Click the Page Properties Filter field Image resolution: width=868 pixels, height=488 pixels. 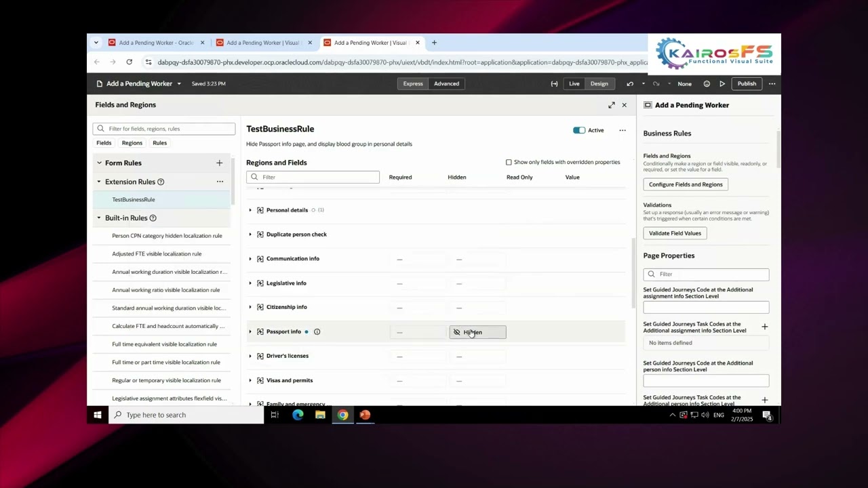pos(706,274)
